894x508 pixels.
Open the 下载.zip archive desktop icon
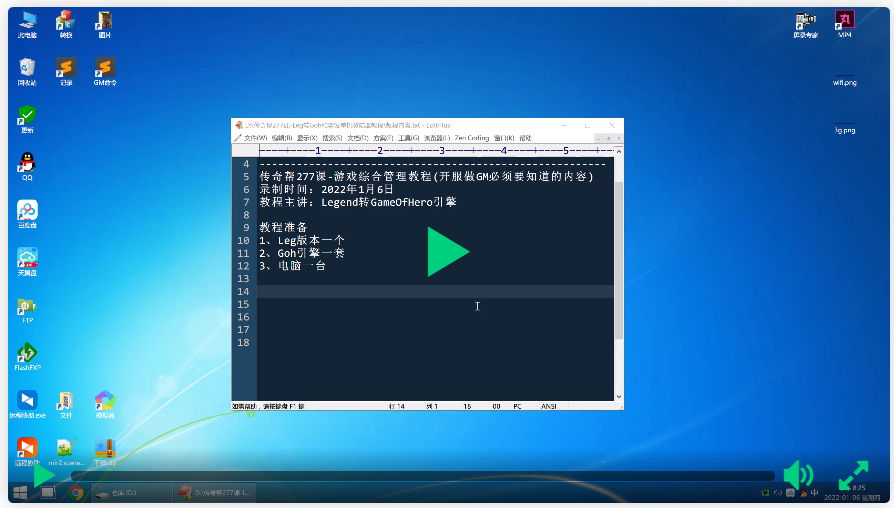105,452
